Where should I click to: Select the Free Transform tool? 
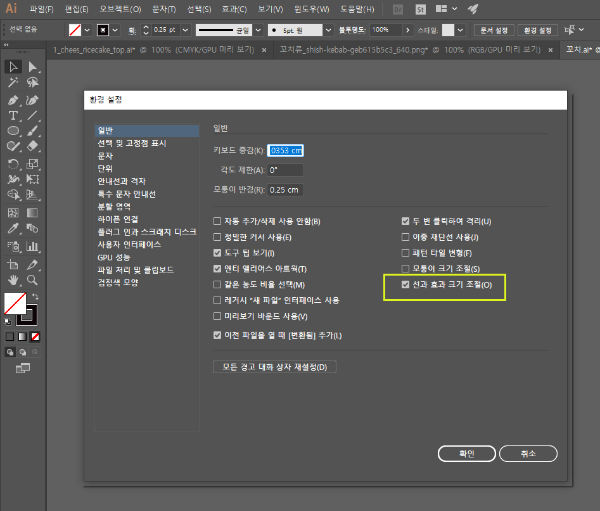[33, 180]
